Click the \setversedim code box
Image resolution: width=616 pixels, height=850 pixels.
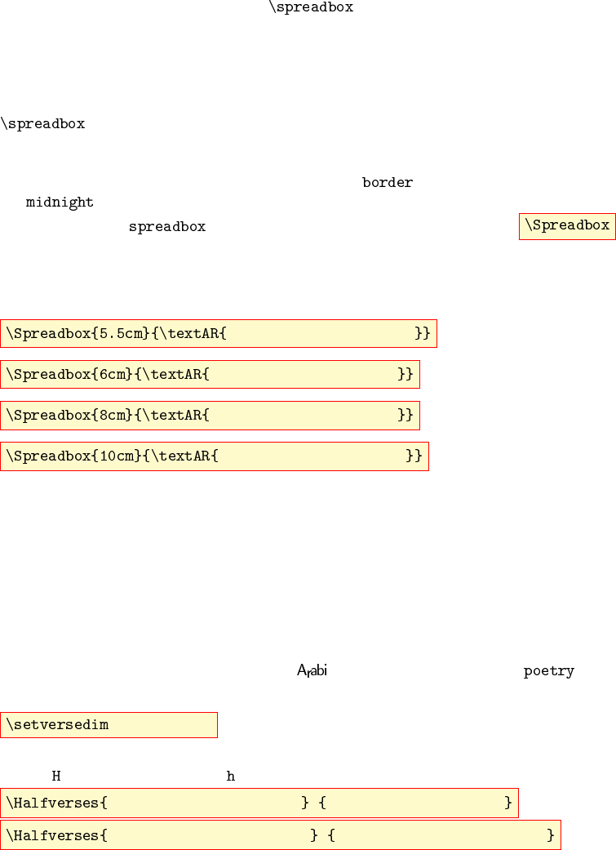(109, 725)
